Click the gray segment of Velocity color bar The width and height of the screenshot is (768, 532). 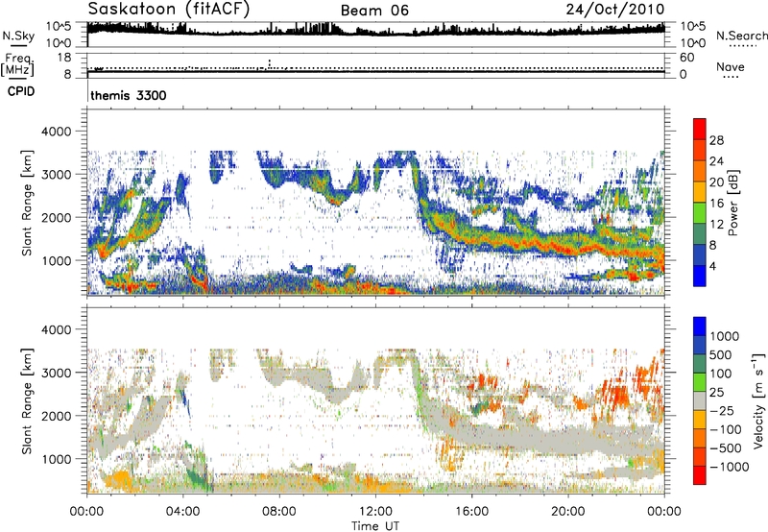pos(700,401)
